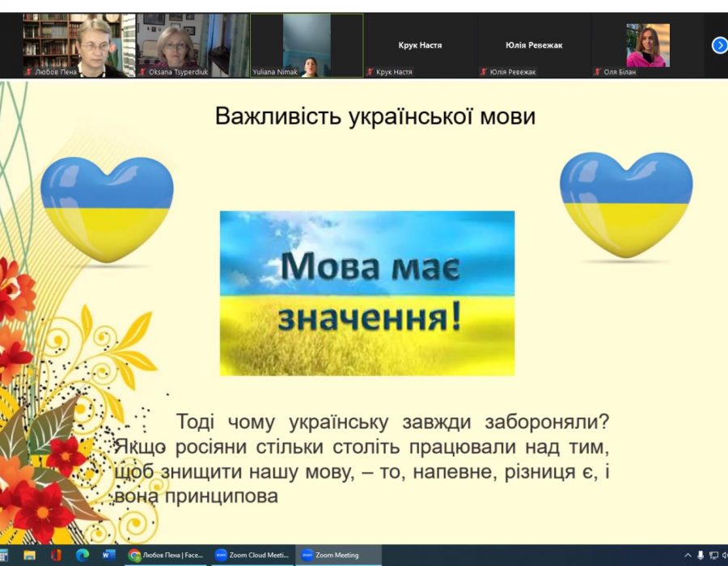Select Оля Білан's participant tile
Screen dimensions: 728x566
point(648,45)
